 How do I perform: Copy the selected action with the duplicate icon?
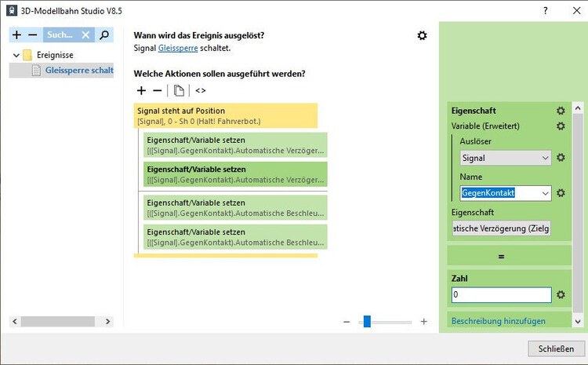coord(179,90)
